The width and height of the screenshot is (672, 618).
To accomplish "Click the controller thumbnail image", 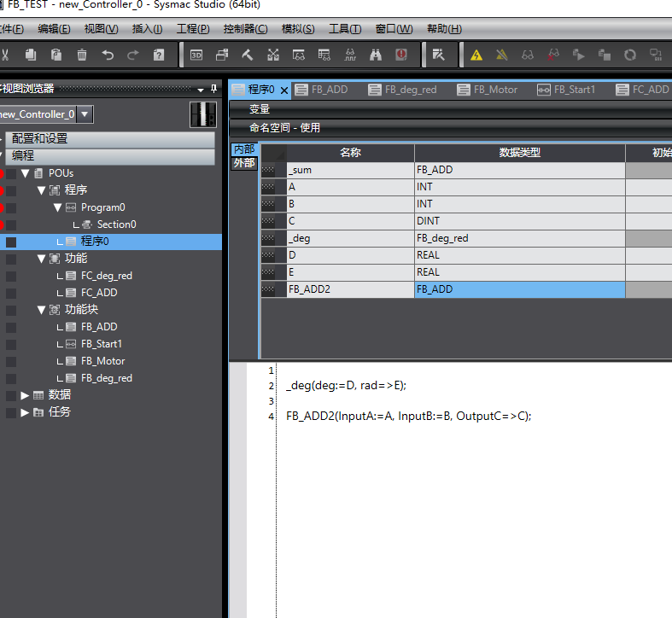I will (202, 114).
